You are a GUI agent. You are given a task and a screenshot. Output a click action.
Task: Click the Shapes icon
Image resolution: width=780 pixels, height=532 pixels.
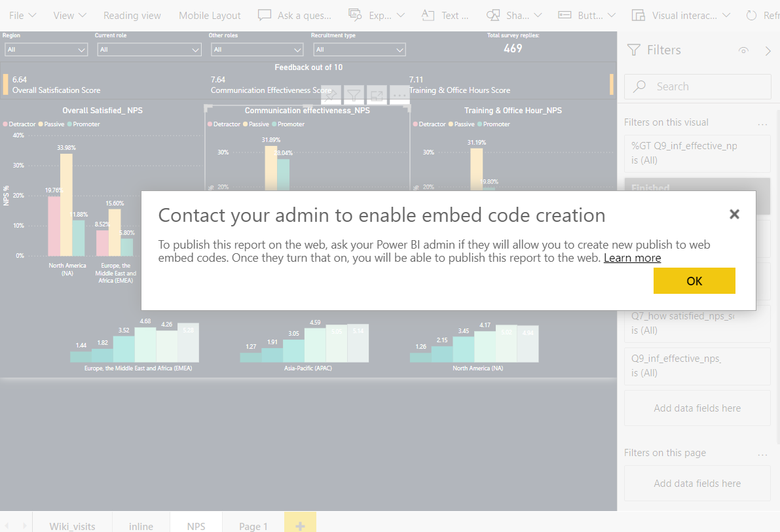click(493, 16)
